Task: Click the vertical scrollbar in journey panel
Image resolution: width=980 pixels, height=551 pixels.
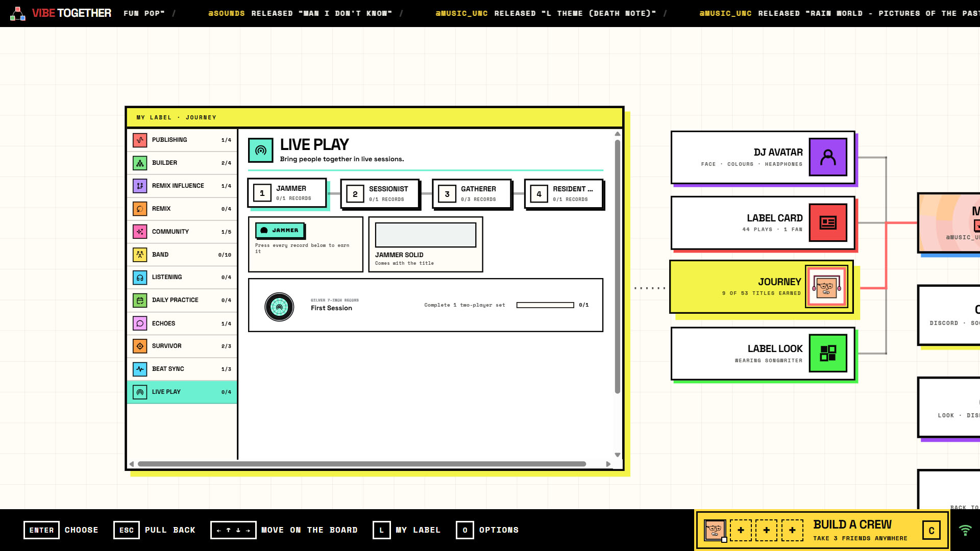Action: coord(618,267)
